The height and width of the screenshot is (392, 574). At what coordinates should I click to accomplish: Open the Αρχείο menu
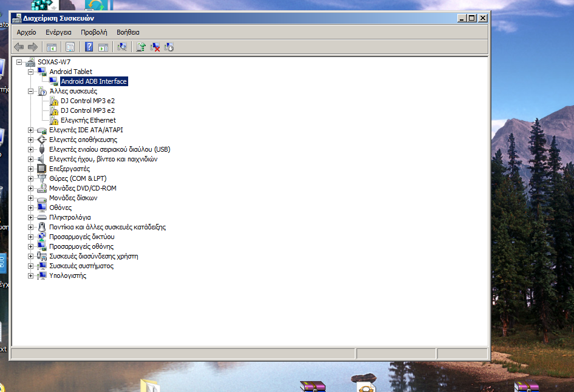tap(26, 32)
